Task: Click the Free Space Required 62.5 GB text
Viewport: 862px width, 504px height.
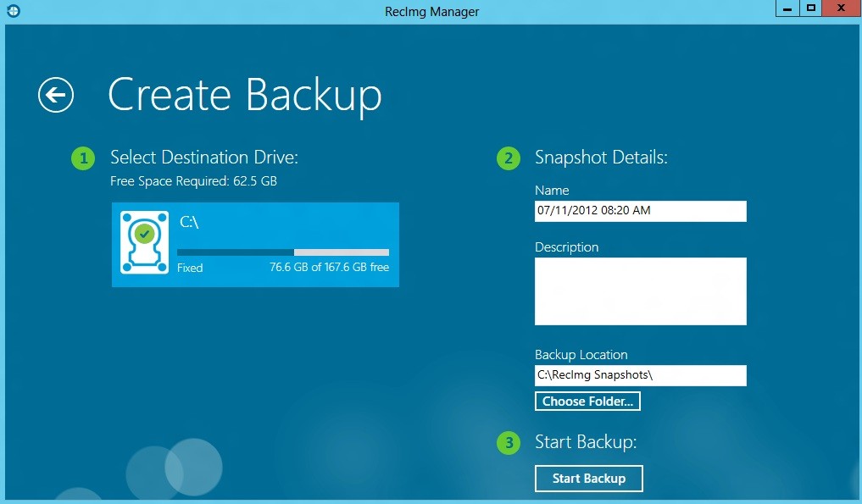Action: pyautogui.click(x=193, y=181)
